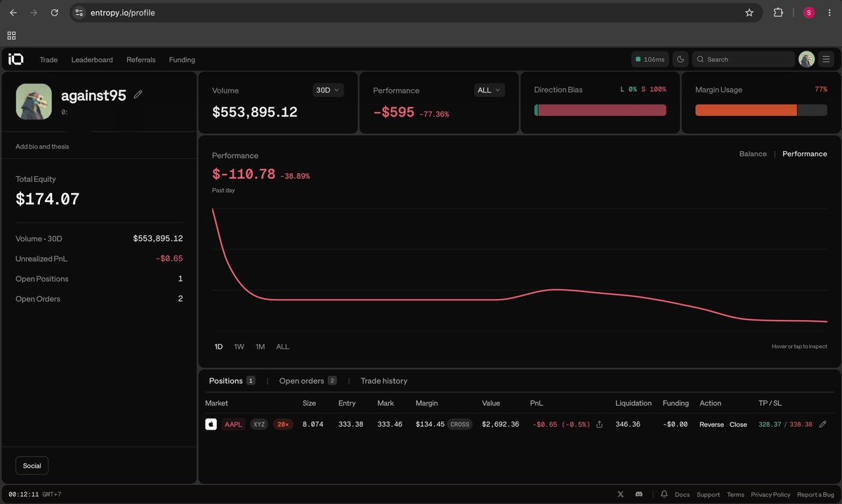Image resolution: width=842 pixels, height=504 pixels.
Task: Click the browser back arrow
Action: (13, 13)
